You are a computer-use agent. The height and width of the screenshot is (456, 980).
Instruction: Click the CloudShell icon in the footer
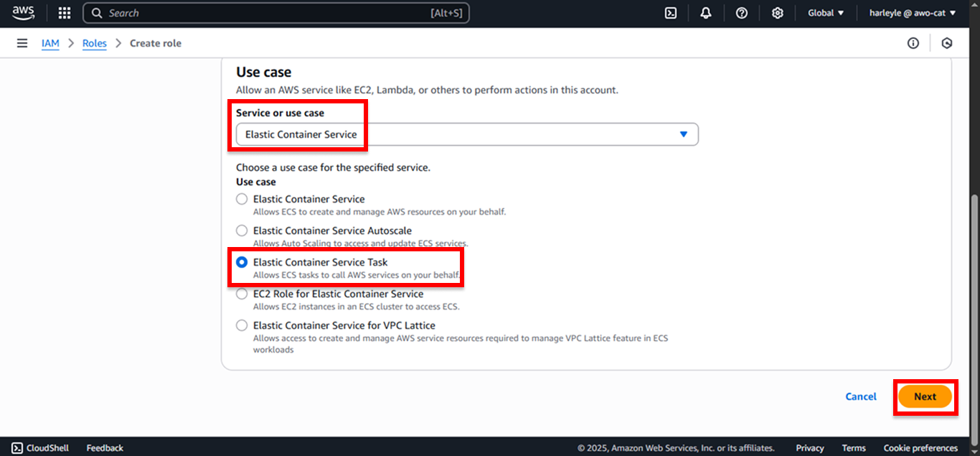[x=17, y=448]
